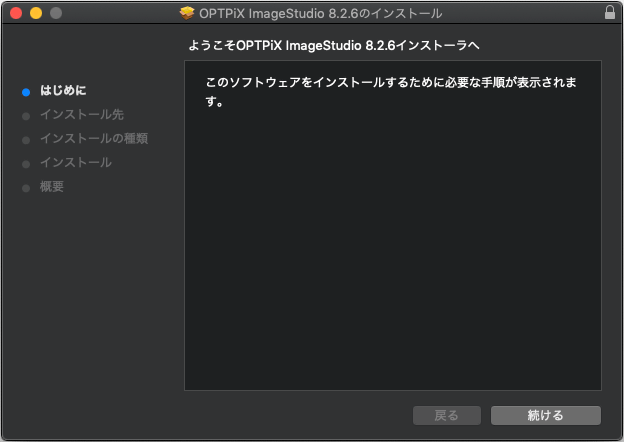The height and width of the screenshot is (442, 624).
Task: Select the インストールの種類 step label
Action: coord(94,138)
